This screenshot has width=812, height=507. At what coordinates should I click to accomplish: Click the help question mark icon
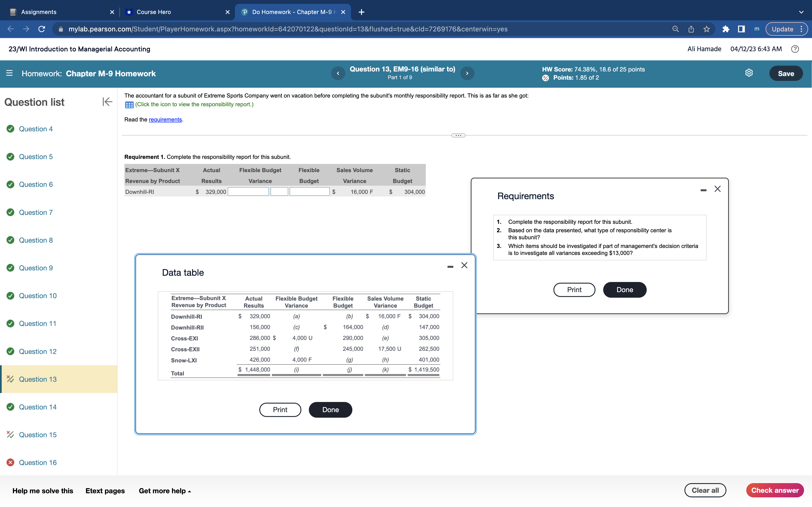pos(795,49)
